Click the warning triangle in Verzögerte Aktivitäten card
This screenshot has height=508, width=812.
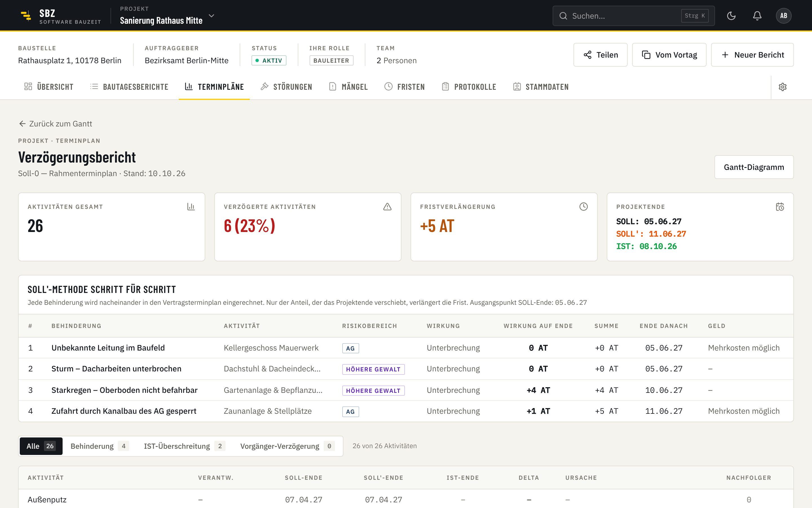point(387,207)
